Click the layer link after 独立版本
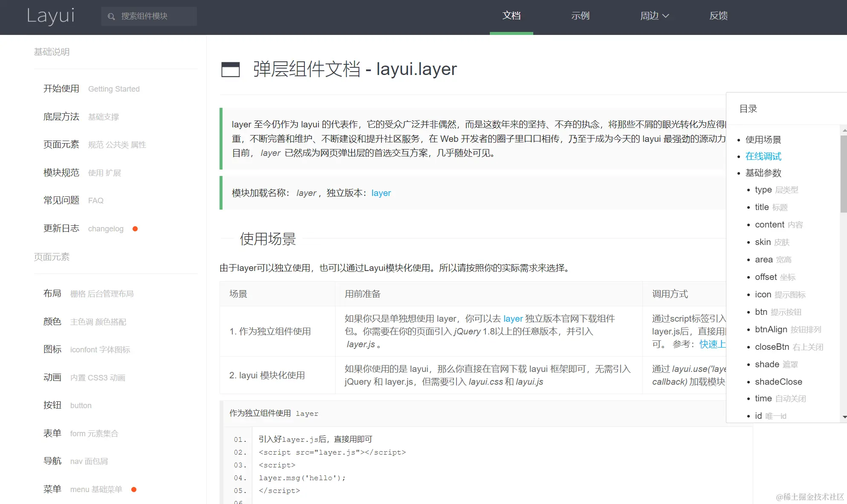The image size is (847, 504). (381, 193)
